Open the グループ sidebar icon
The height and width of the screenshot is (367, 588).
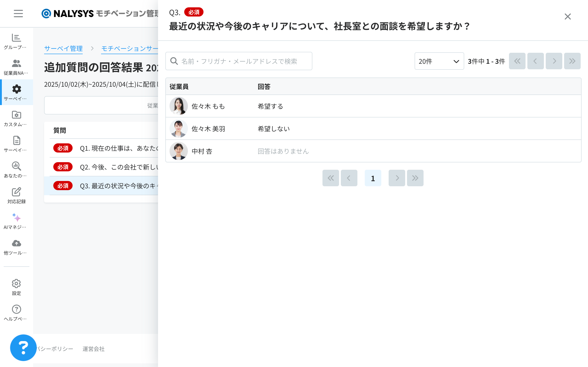coord(16,38)
